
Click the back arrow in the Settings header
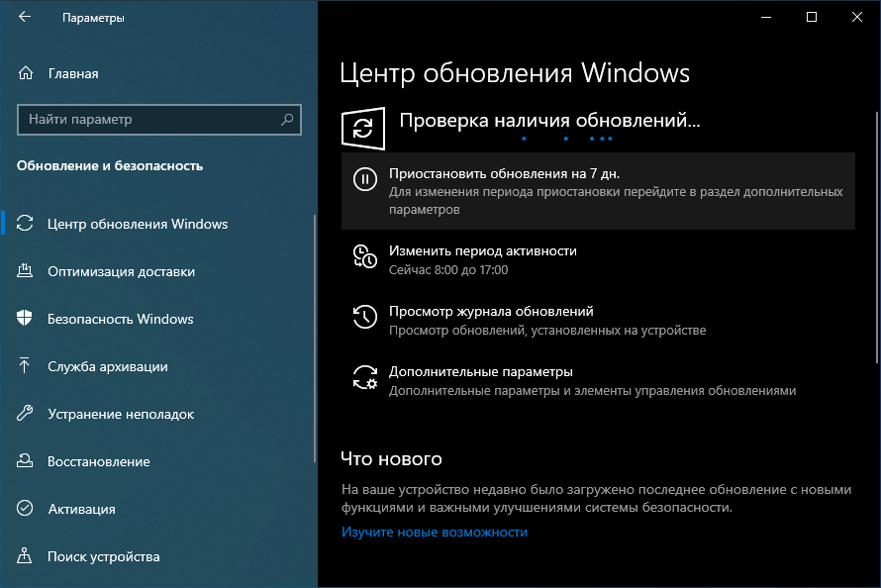pos(25,17)
